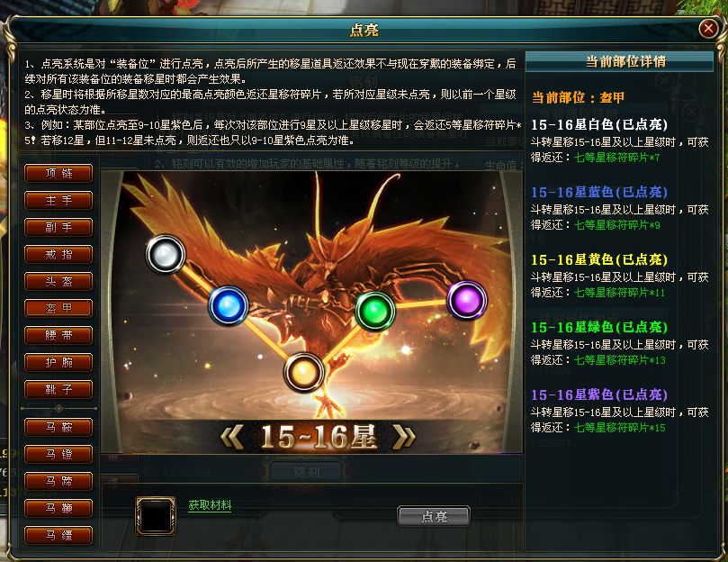Select the white orb node
Image resolution: width=728 pixels, height=562 pixels.
pyautogui.click(x=166, y=254)
